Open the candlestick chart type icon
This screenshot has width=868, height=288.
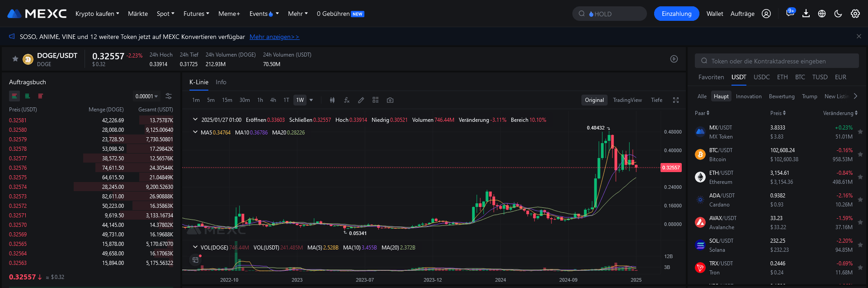pos(332,100)
